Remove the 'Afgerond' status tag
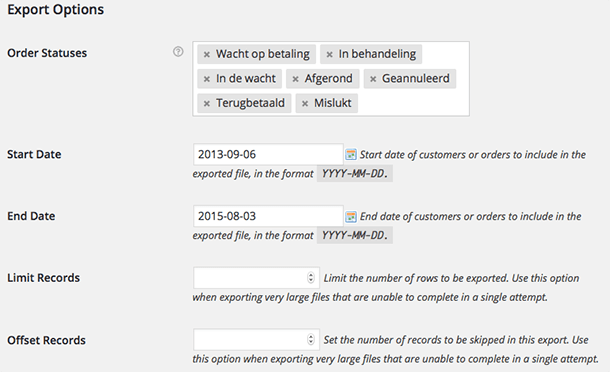 295,79
